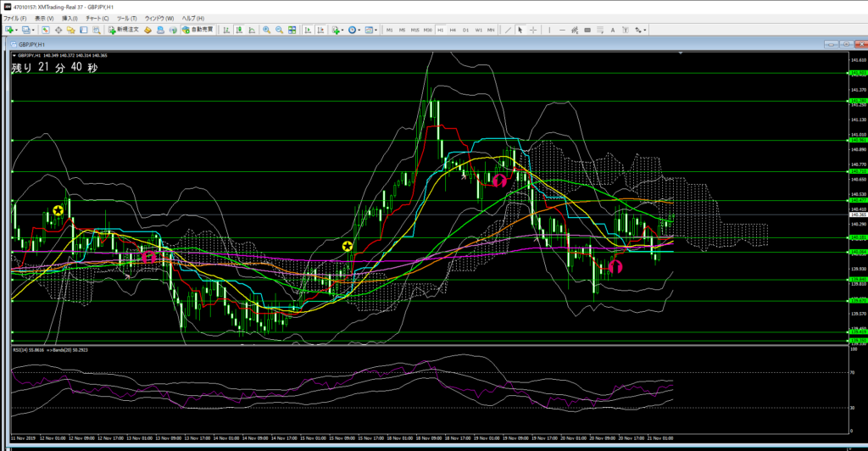This screenshot has height=451, width=868.
Task: Activate the crosshair cursor mode
Action: click(533, 30)
